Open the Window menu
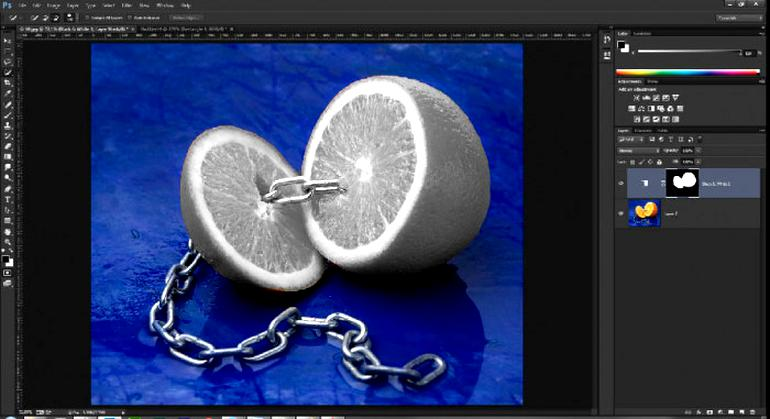The height and width of the screenshot is (419, 770). 165,5
